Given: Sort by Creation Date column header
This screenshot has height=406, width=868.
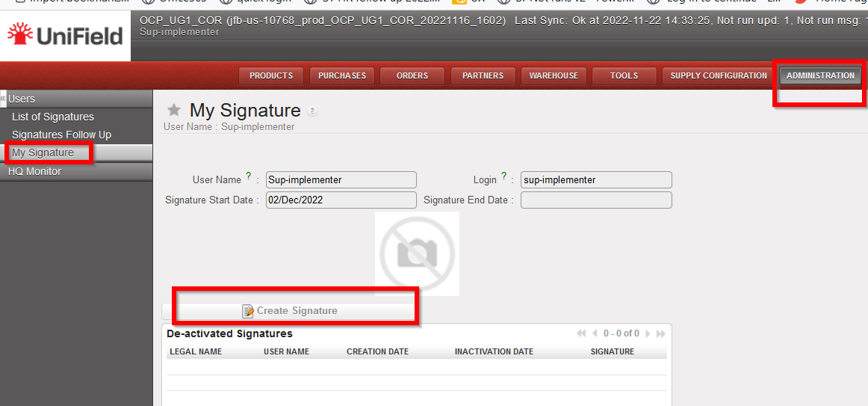Looking at the screenshot, I should tap(377, 351).
